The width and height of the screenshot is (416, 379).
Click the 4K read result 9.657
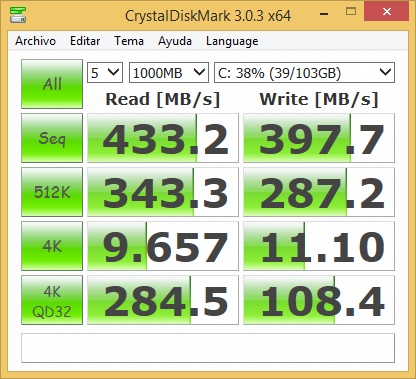click(163, 246)
